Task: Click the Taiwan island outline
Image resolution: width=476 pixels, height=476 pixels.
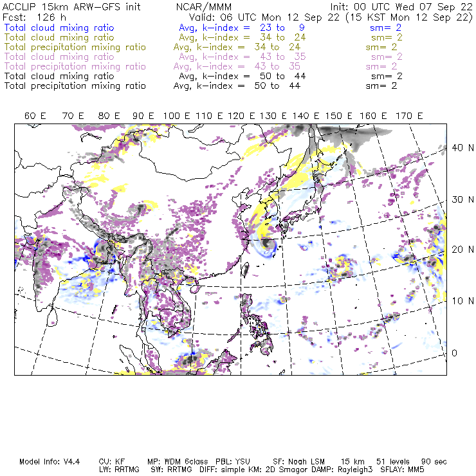Action: pyautogui.click(x=245, y=270)
